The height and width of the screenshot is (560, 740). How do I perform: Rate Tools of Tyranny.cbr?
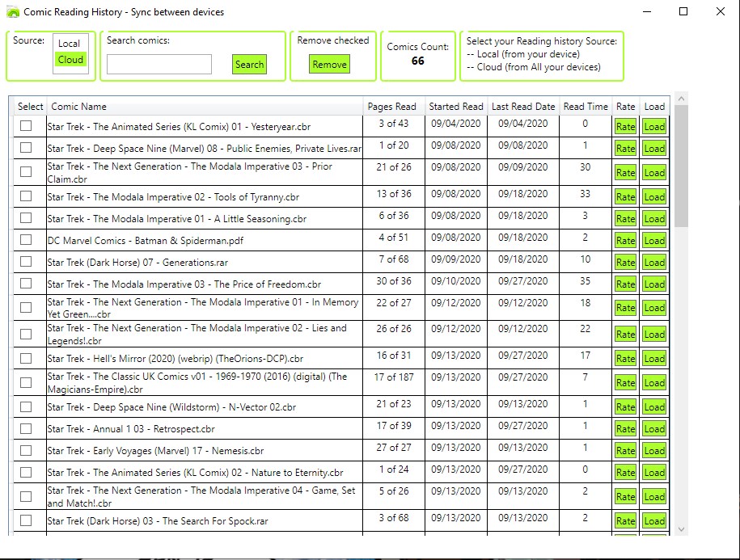[625, 197]
